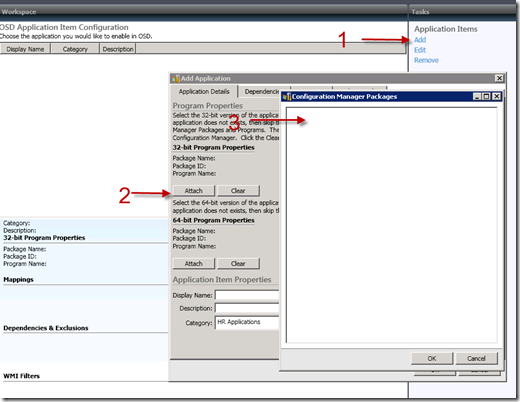This screenshot has width=520, height=402.
Task: Sort by the Category column header
Action: coord(75,49)
